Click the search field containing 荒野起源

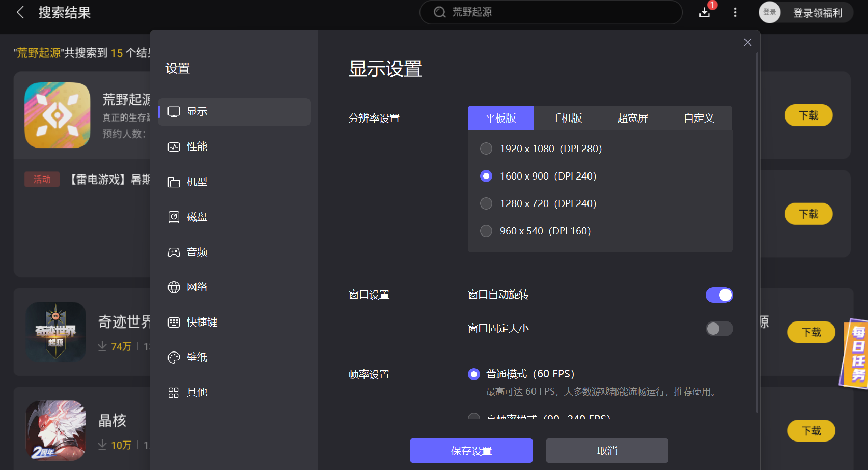tap(551, 12)
